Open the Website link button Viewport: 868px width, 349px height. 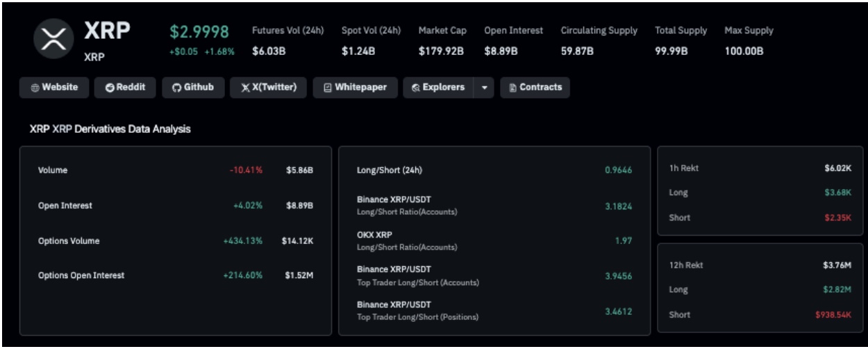(54, 88)
